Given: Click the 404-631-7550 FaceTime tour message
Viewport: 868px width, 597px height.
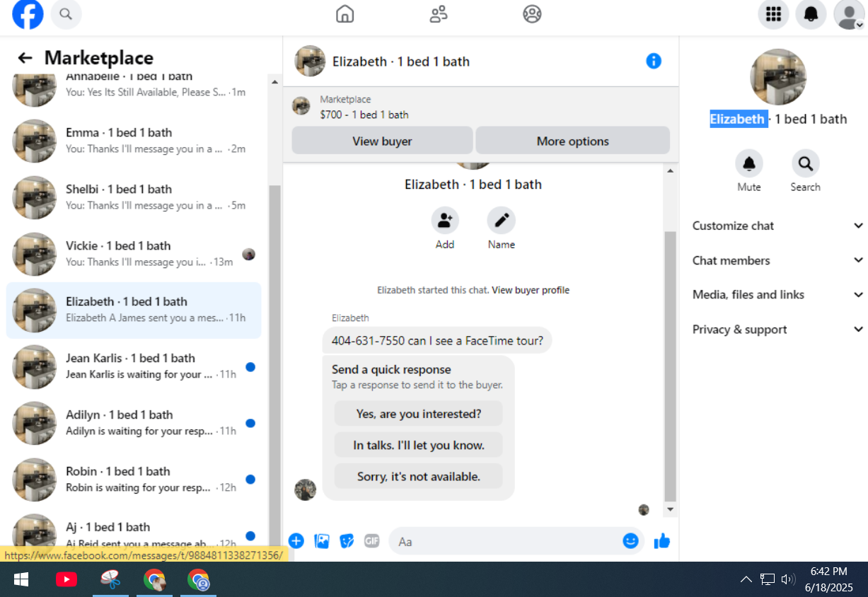Looking at the screenshot, I should point(437,340).
